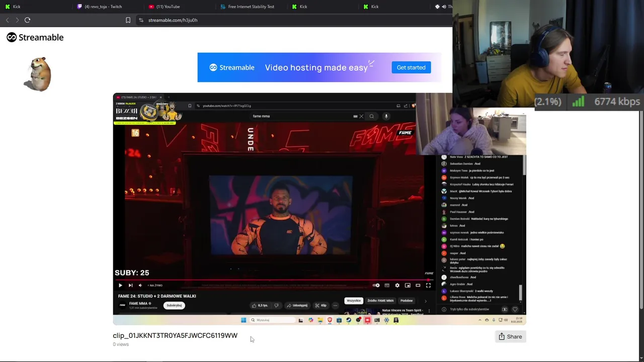Click the fullscreen icon in the clip's player
This screenshot has height=362, width=644.
tap(428, 285)
